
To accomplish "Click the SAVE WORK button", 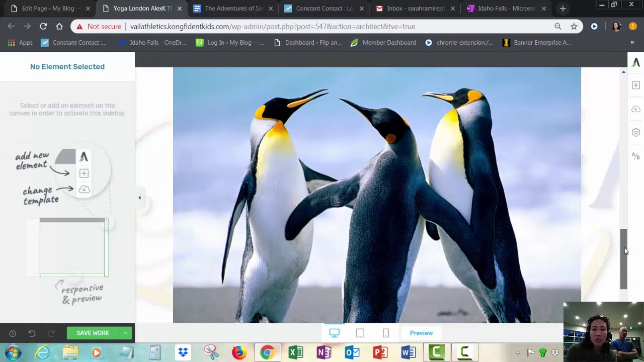I will pyautogui.click(x=93, y=333).
